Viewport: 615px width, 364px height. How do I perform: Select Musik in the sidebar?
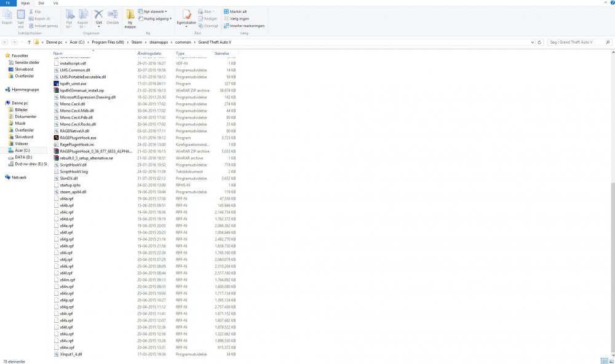pyautogui.click(x=20, y=123)
